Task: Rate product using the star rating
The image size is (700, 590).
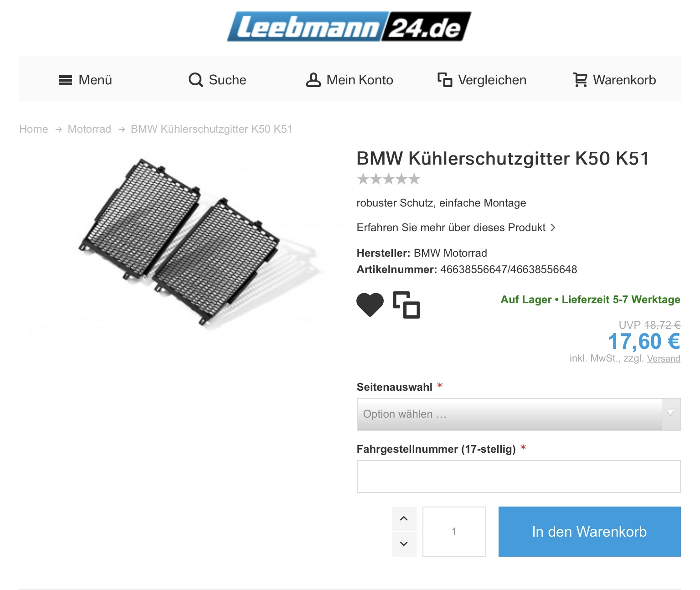Action: 388,179
